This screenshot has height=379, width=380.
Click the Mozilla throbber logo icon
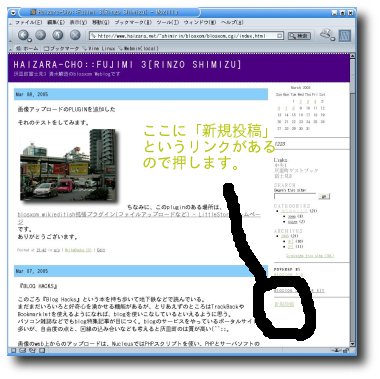[345, 35]
